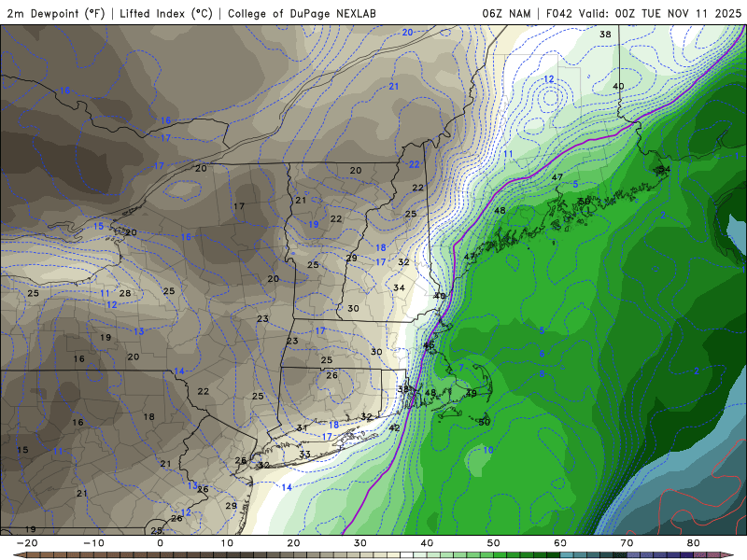Click the black dewpoint value 45
The height and width of the screenshot is (560, 747).
tap(429, 345)
